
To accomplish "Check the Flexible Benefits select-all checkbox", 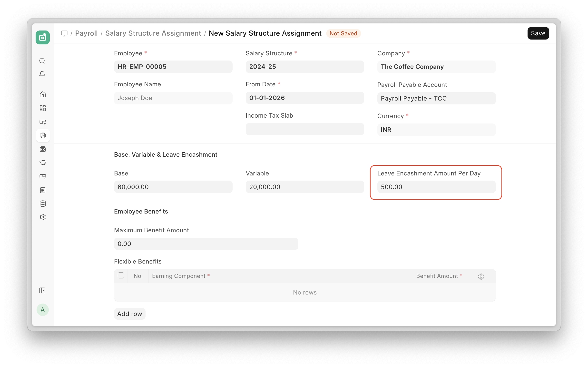I will (x=121, y=276).
